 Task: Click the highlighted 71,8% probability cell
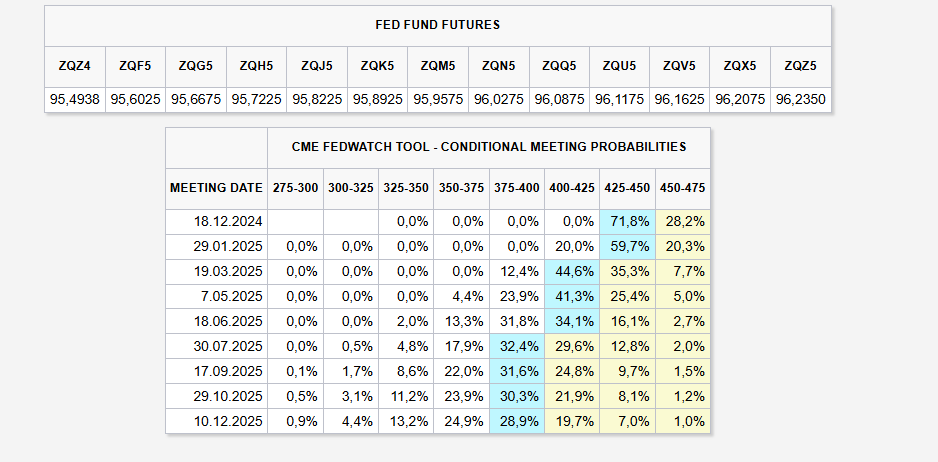(627, 221)
